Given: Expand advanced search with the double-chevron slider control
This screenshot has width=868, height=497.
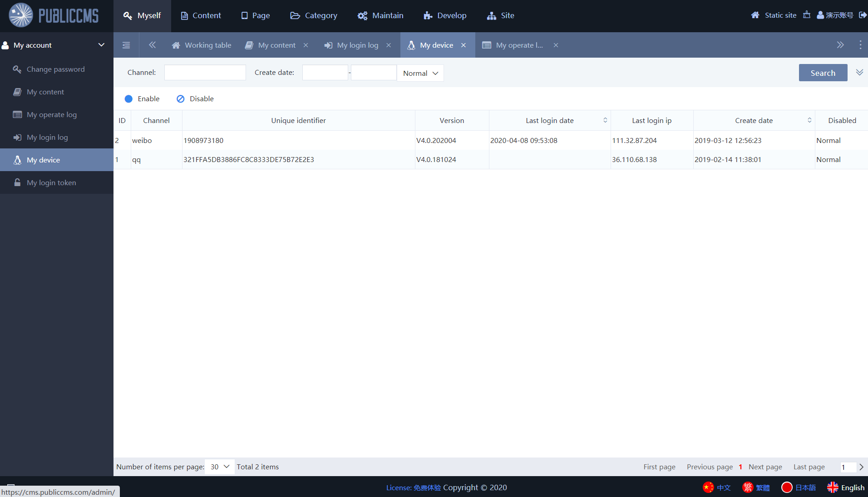Looking at the screenshot, I should (859, 72).
